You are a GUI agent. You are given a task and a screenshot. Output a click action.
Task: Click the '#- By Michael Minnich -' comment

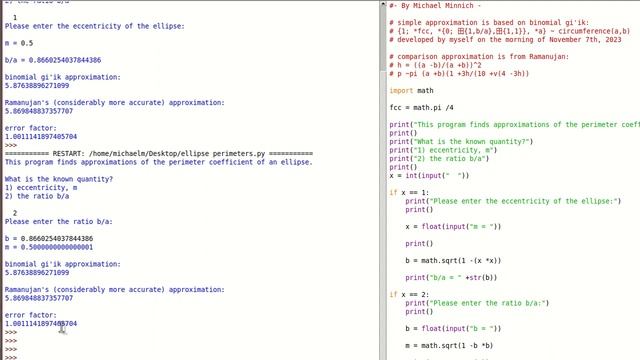(x=435, y=6)
